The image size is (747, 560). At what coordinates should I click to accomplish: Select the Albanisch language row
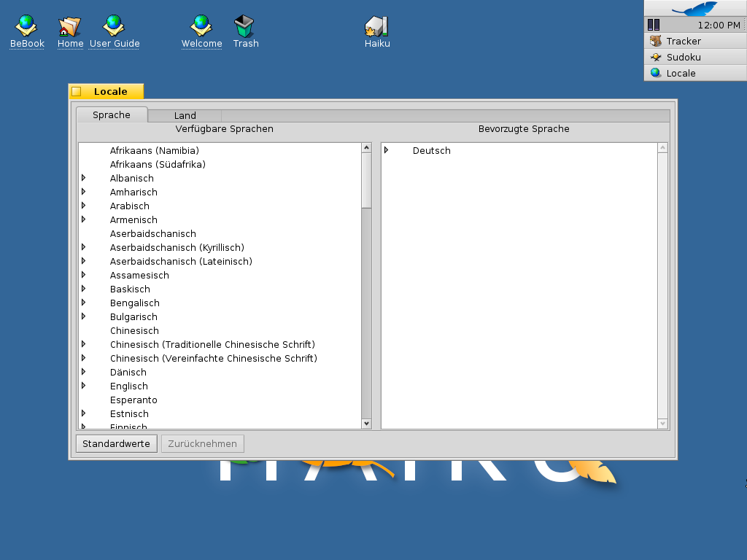[220, 178]
